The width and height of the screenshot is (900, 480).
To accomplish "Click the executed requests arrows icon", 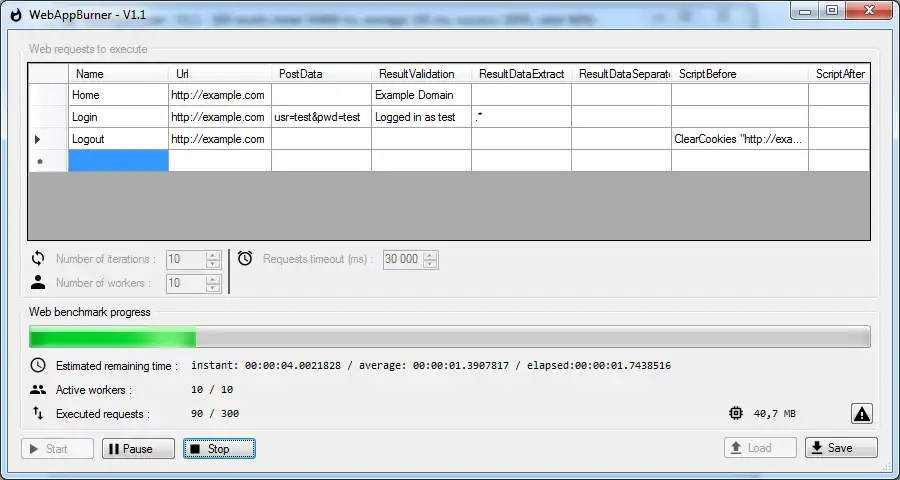I will coord(38,413).
